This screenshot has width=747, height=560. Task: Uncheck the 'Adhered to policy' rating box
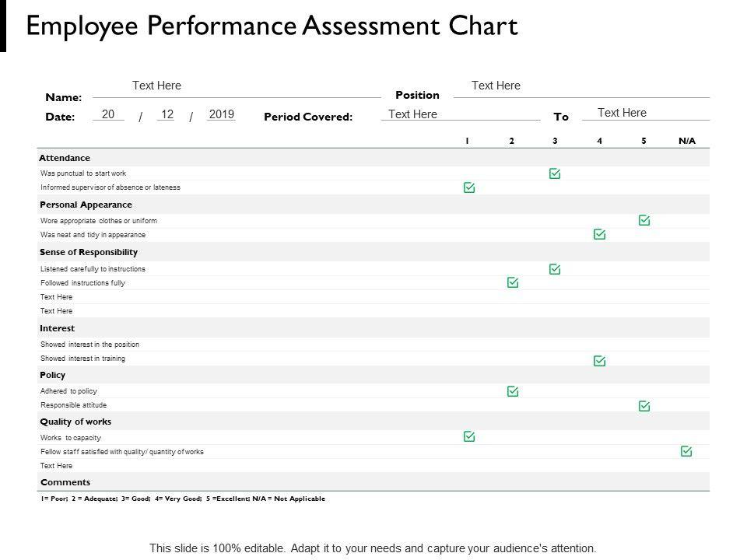pyautogui.click(x=513, y=391)
